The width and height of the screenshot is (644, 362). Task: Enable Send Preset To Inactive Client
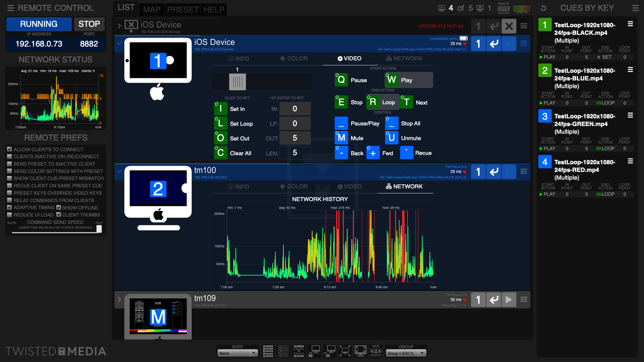pyautogui.click(x=9, y=164)
